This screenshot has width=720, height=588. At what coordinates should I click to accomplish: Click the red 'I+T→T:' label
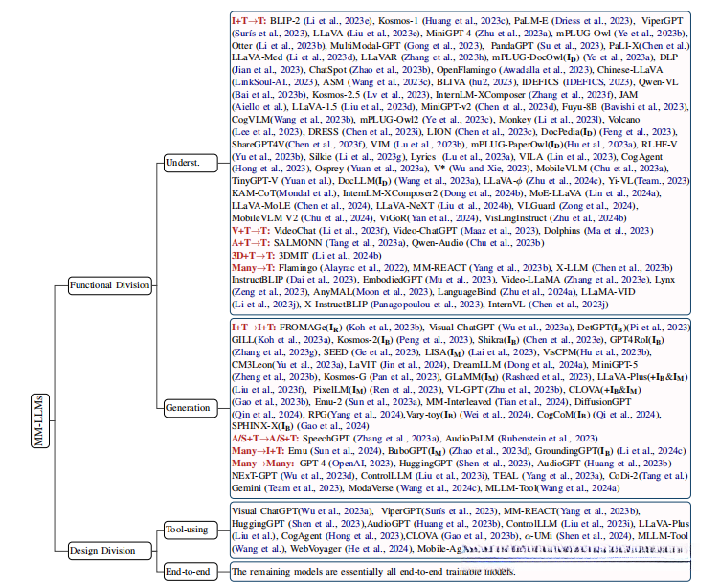(248, 21)
